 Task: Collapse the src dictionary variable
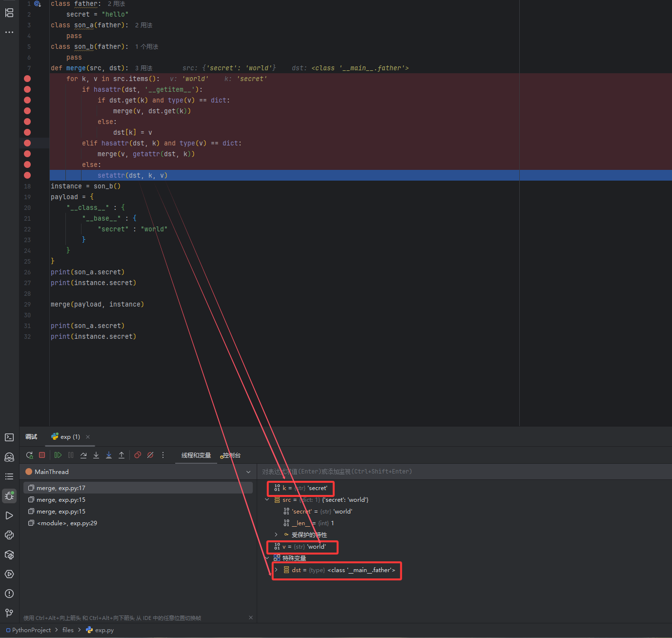(x=267, y=500)
